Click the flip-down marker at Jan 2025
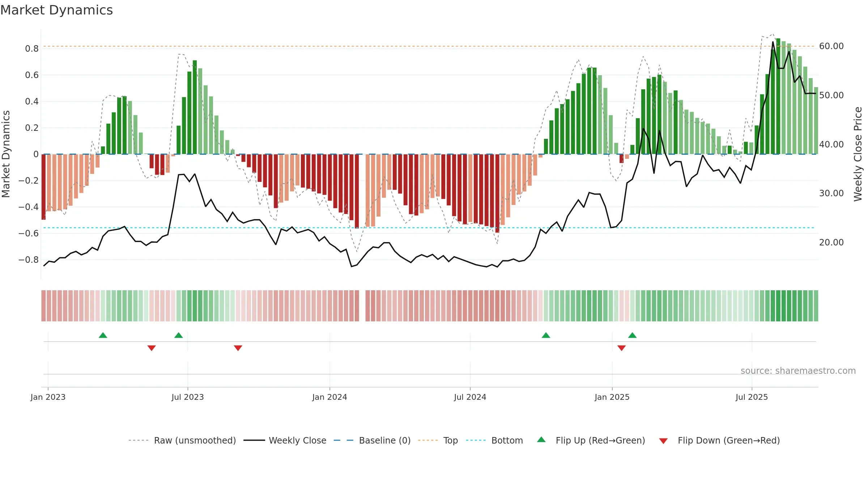This screenshot has height=488, width=868. (x=622, y=348)
